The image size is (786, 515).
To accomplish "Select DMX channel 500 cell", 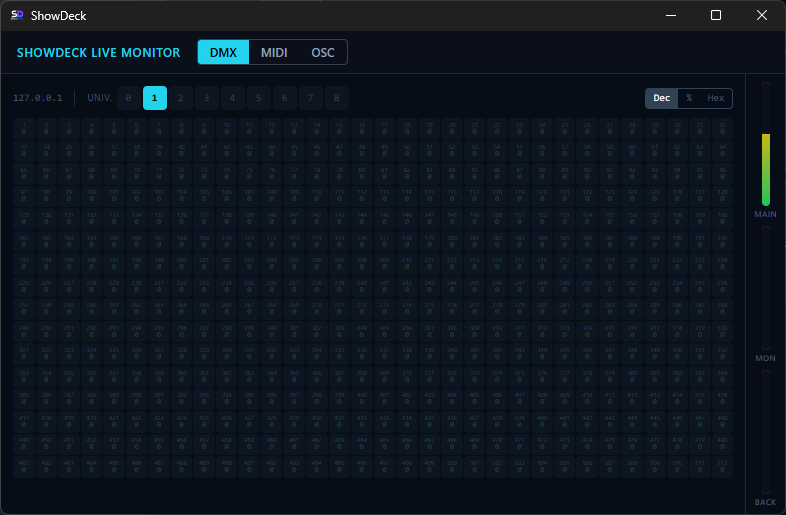I will pos(452,466).
